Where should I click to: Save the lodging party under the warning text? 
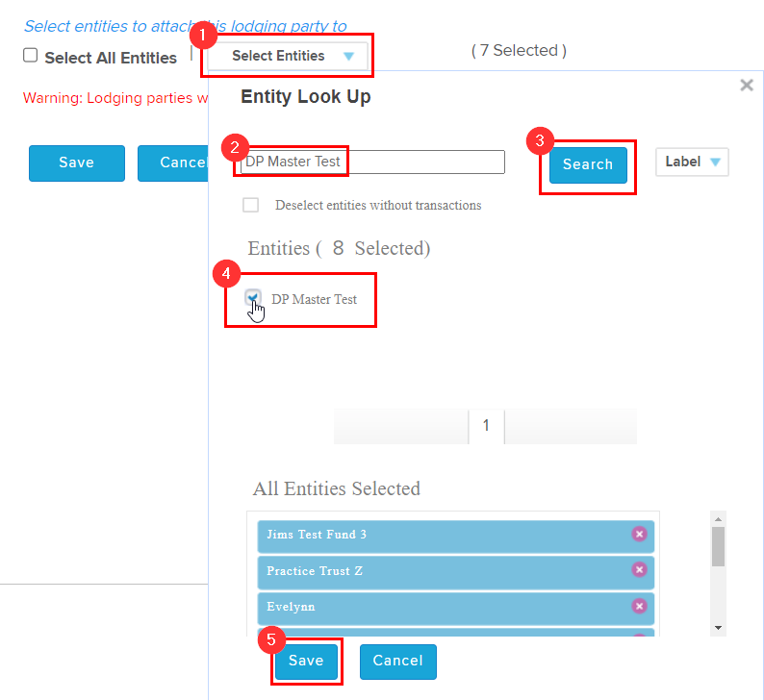(x=76, y=162)
